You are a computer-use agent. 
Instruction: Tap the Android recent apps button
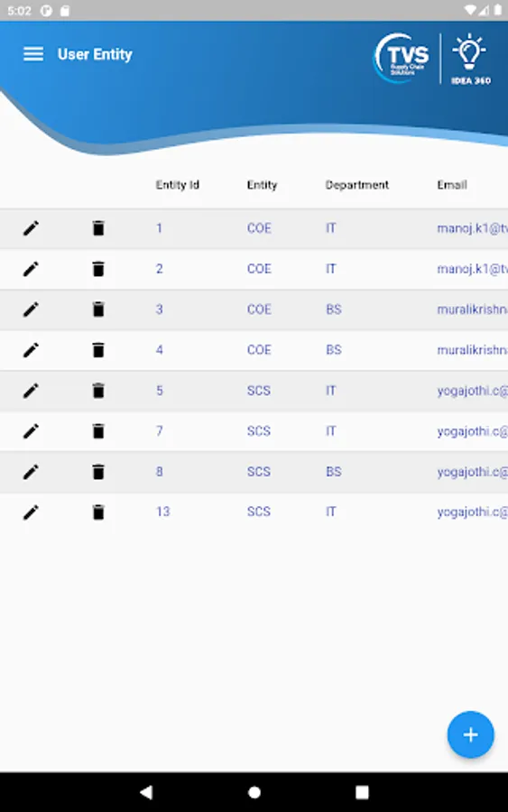(362, 792)
